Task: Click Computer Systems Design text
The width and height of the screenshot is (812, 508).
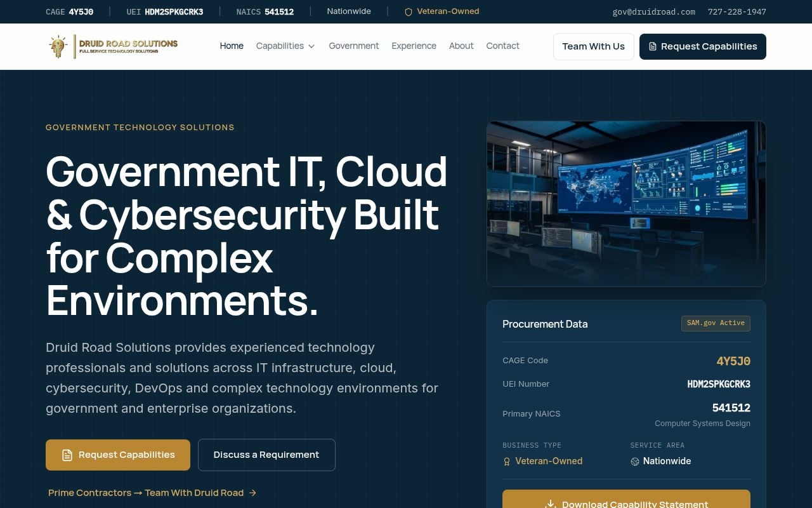Action: click(x=702, y=424)
